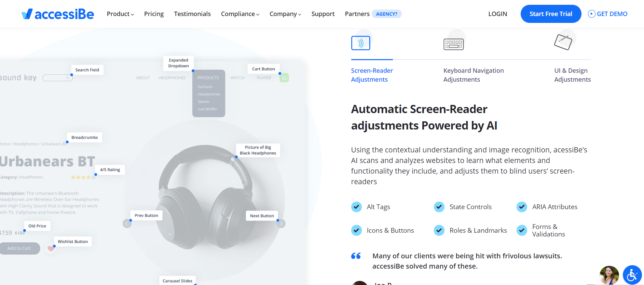This screenshot has width=644, height=285.
Task: Open the chat agent avatar
Action: [609, 275]
